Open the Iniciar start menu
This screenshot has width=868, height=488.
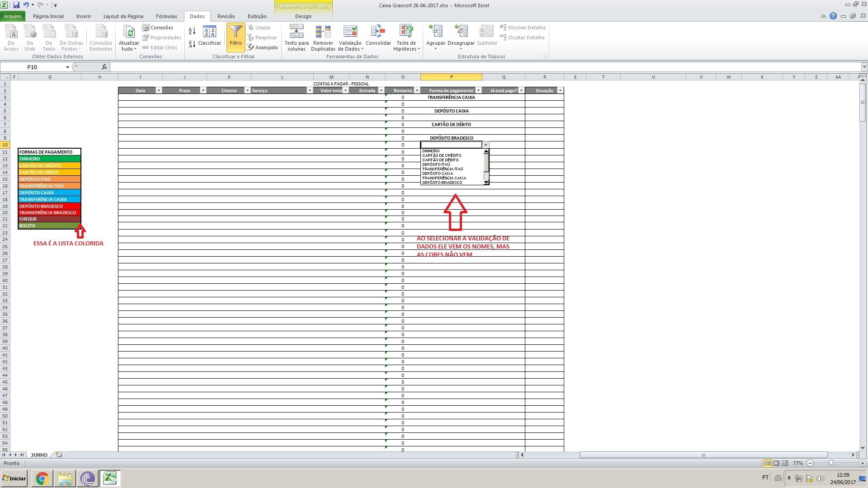(14, 478)
